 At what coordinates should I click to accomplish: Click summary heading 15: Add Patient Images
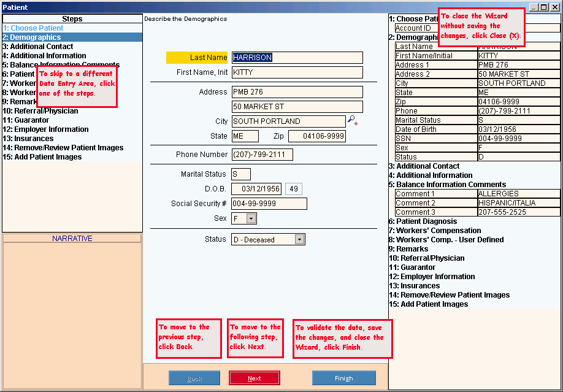(428, 304)
